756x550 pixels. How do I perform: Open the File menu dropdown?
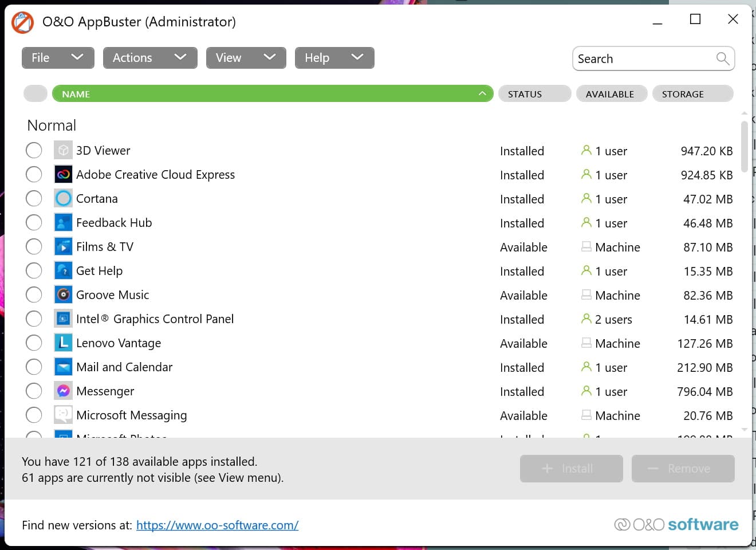(57, 57)
